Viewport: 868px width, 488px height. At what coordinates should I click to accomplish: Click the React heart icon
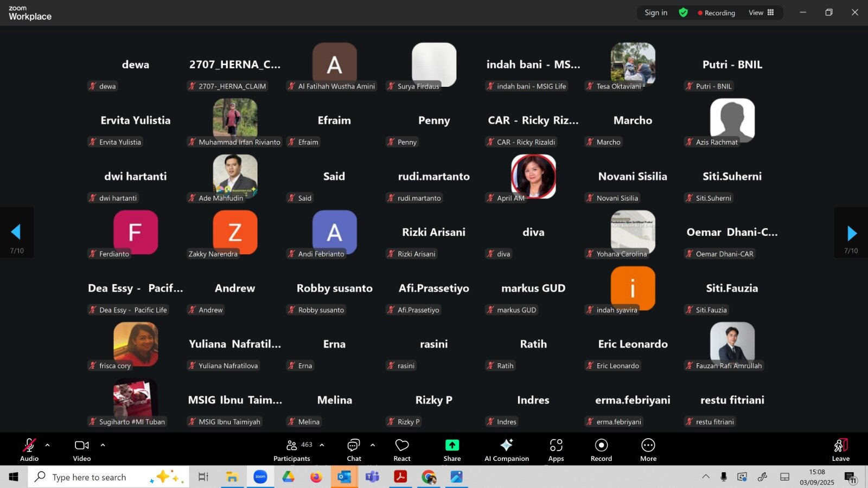point(402,450)
